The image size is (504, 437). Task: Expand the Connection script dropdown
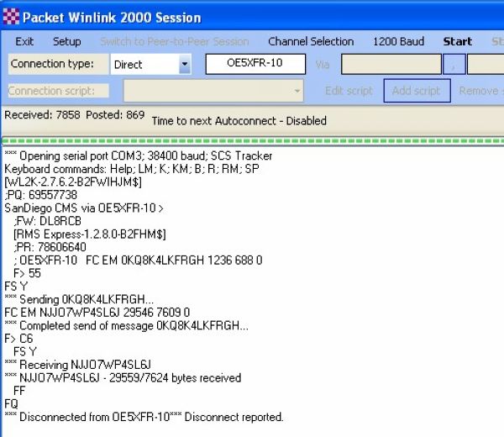[297, 91]
